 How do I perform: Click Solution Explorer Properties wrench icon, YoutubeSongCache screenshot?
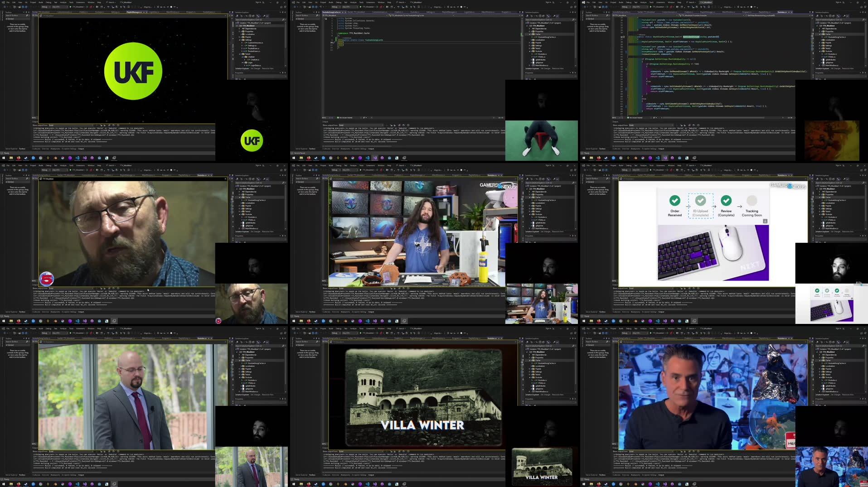click(554, 16)
